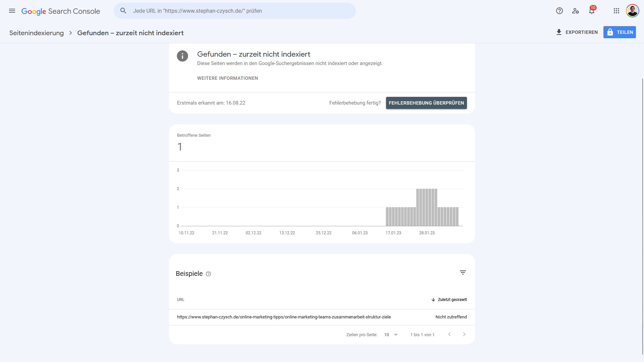This screenshot has height=362, width=644.
Task: Open the hamburger main menu
Action: tap(12, 11)
